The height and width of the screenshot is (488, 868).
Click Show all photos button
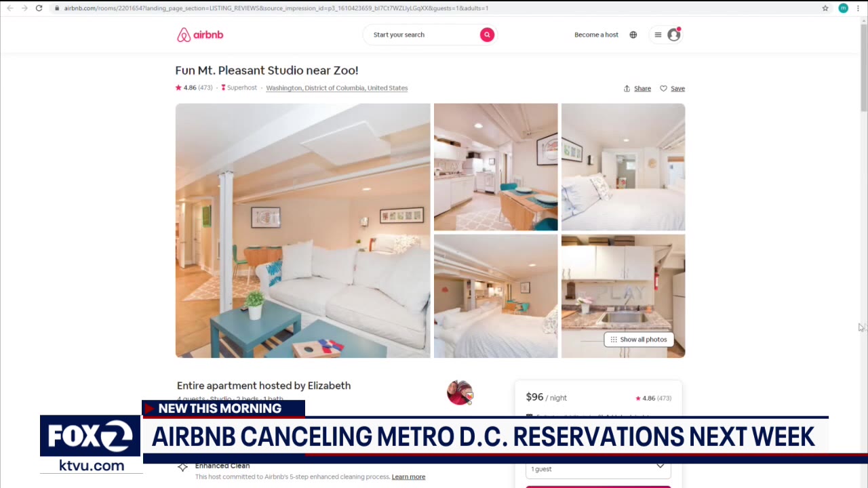[x=639, y=340]
